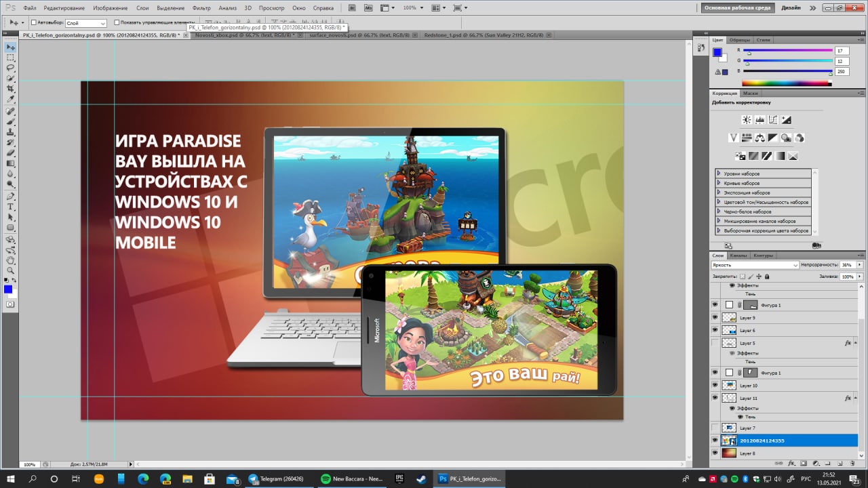Add a layer mask from the panel footer
This screenshot has width=868, height=488.
pos(803,464)
